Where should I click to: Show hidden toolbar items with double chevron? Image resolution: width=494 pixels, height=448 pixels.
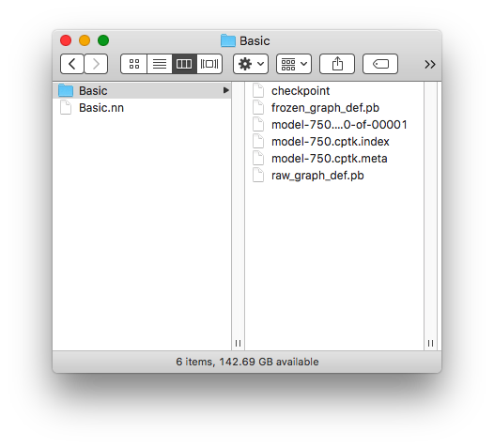430,64
